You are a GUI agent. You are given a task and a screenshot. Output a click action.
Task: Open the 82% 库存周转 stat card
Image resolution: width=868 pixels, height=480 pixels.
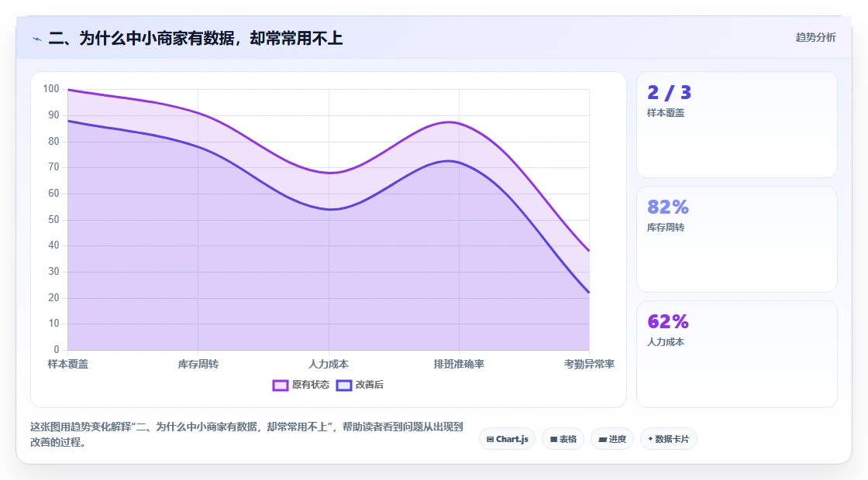click(x=737, y=239)
